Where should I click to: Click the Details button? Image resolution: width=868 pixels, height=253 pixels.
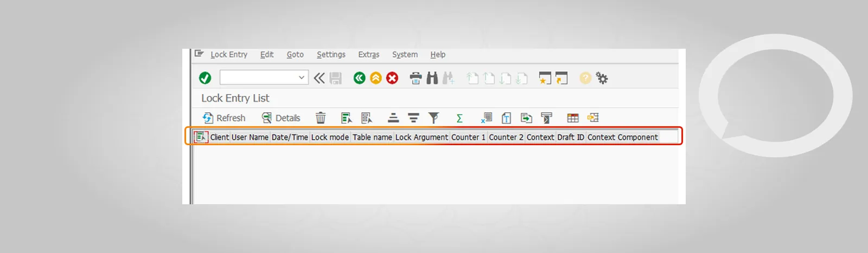point(281,118)
